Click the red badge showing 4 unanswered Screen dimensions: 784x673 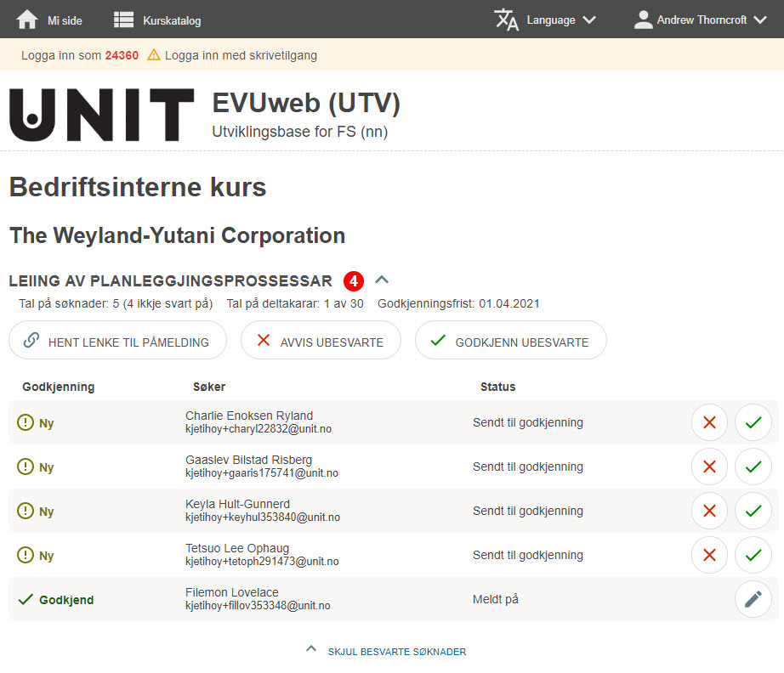pyautogui.click(x=354, y=281)
